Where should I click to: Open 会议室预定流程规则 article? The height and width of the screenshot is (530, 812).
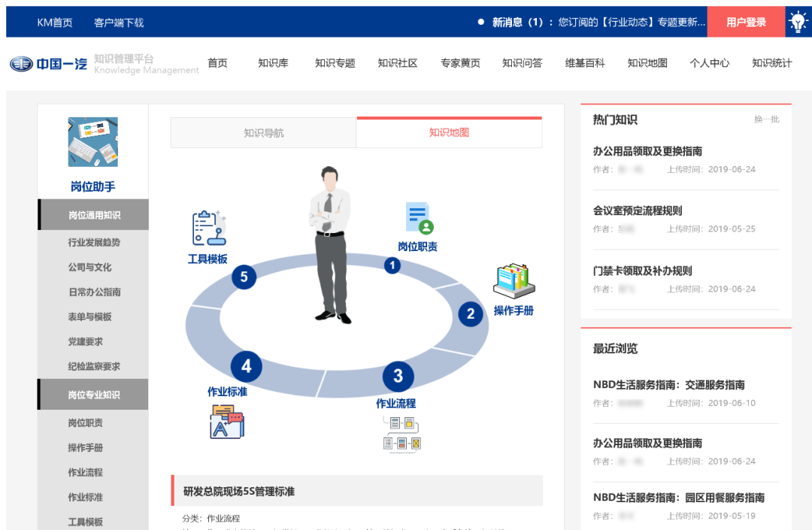(638, 210)
